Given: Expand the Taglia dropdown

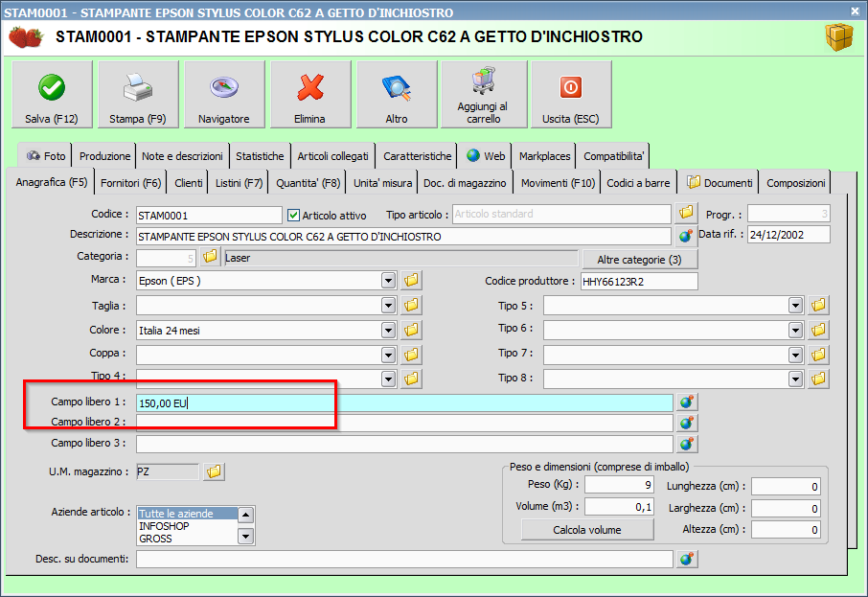Looking at the screenshot, I should click(389, 305).
